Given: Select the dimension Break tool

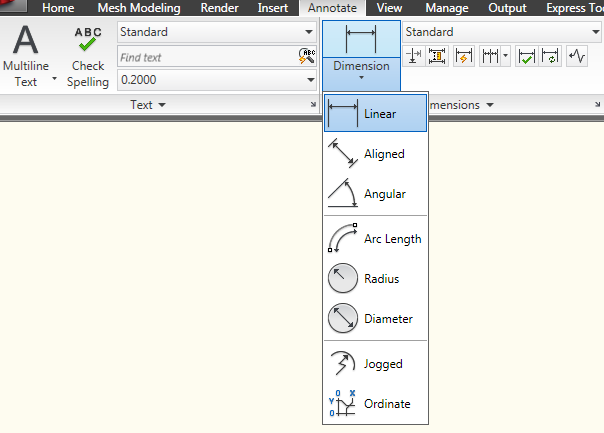Looking at the screenshot, I should pyautogui.click(x=414, y=56).
